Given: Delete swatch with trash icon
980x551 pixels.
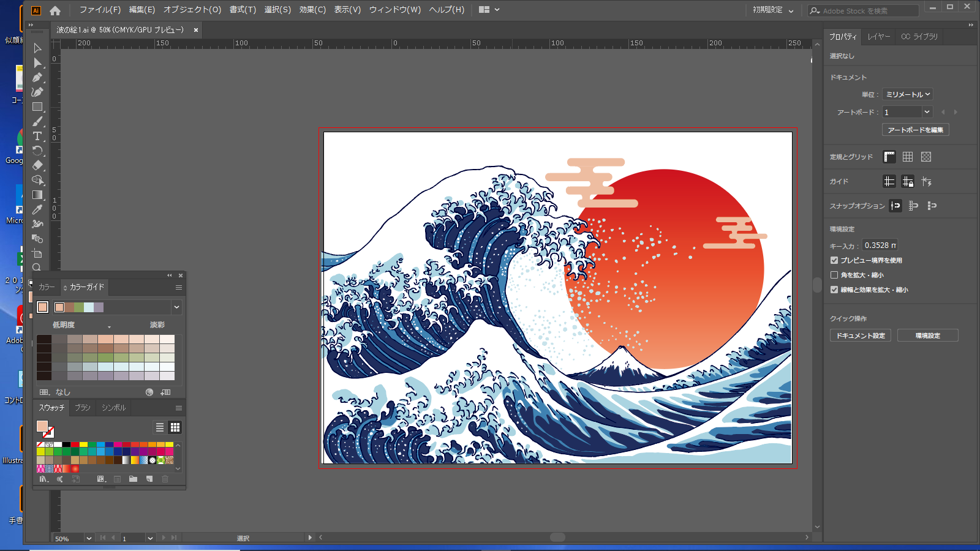Looking at the screenshot, I should [x=165, y=479].
